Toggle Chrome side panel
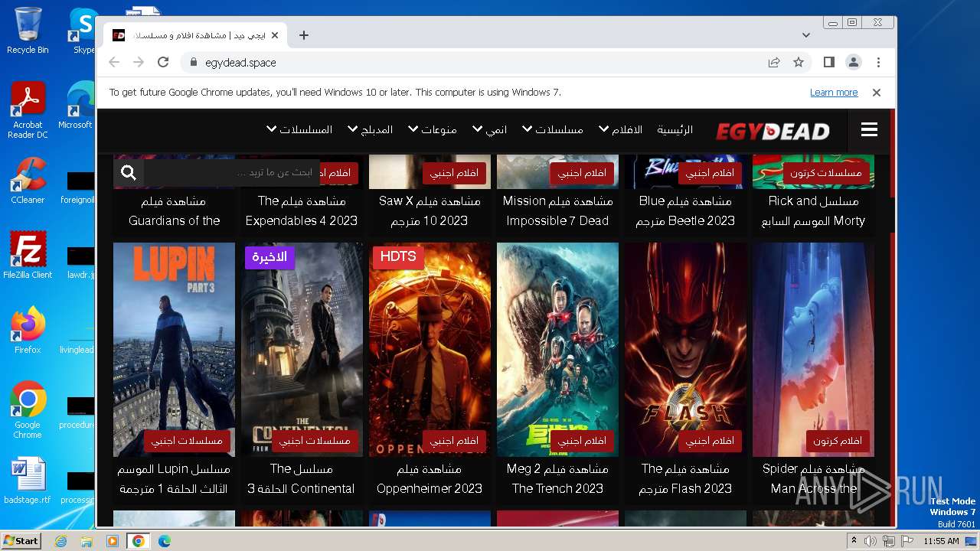This screenshot has width=980, height=551. click(x=828, y=63)
